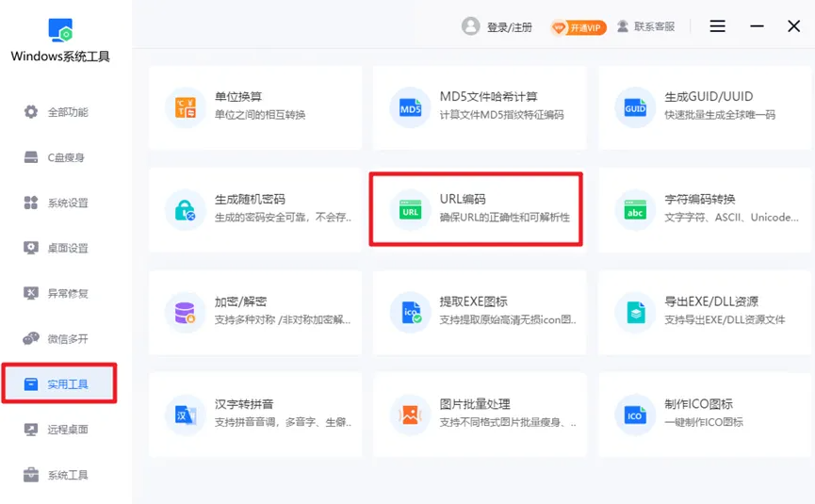
Task: Click the description 单位之间的相互转换
Action: tap(260, 115)
